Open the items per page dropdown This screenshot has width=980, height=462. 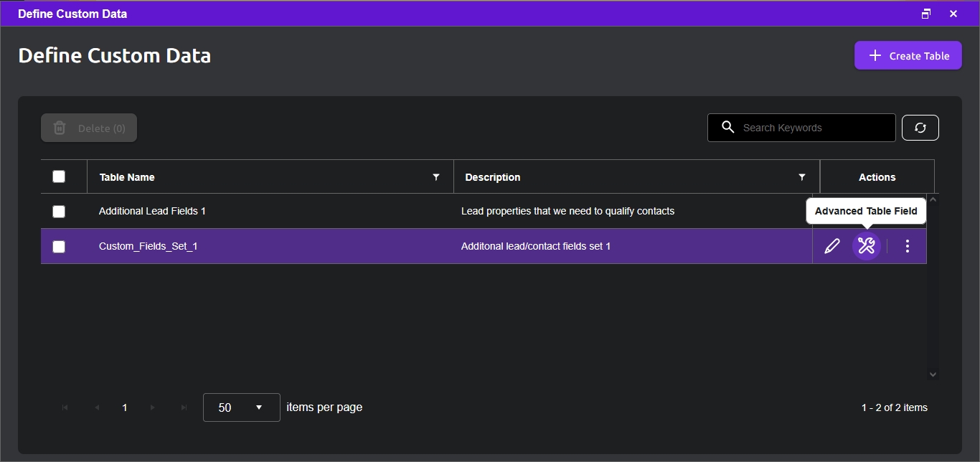tap(242, 407)
